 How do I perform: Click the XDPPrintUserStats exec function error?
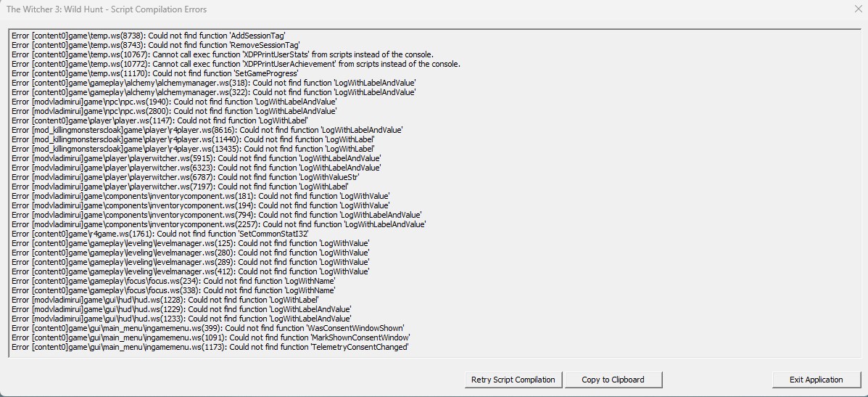point(222,54)
